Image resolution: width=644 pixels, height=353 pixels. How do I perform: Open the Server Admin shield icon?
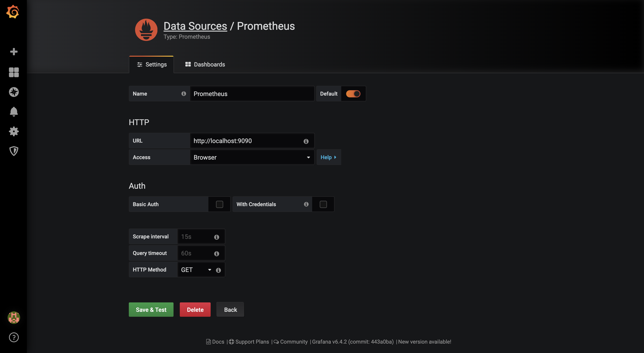tap(14, 151)
